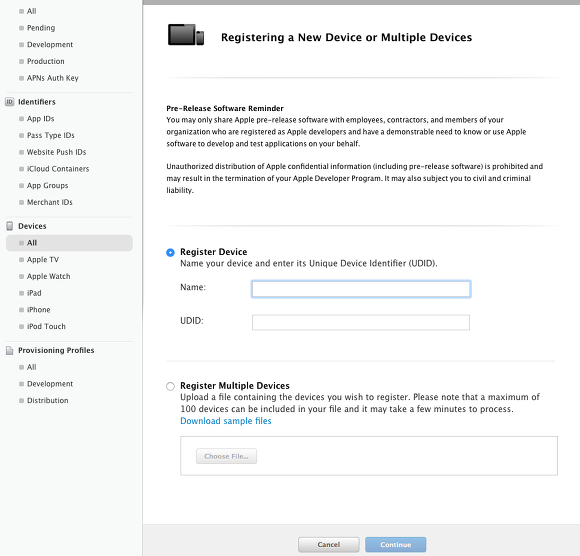The width and height of the screenshot is (580, 556).
Task: Focus the device Name input field
Action: (361, 289)
